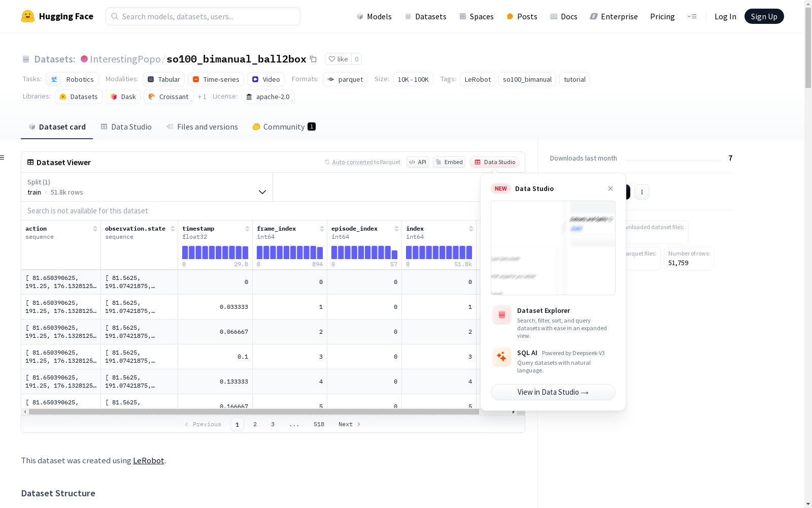The width and height of the screenshot is (812, 508).
Task: Expand the additional libraries +1 indicator
Action: coord(202,97)
